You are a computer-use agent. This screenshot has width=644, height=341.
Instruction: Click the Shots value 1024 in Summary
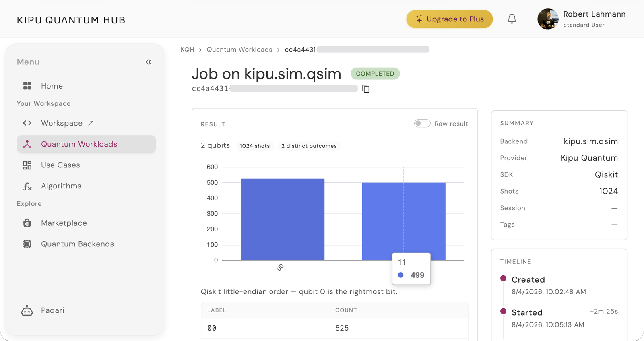[609, 191]
